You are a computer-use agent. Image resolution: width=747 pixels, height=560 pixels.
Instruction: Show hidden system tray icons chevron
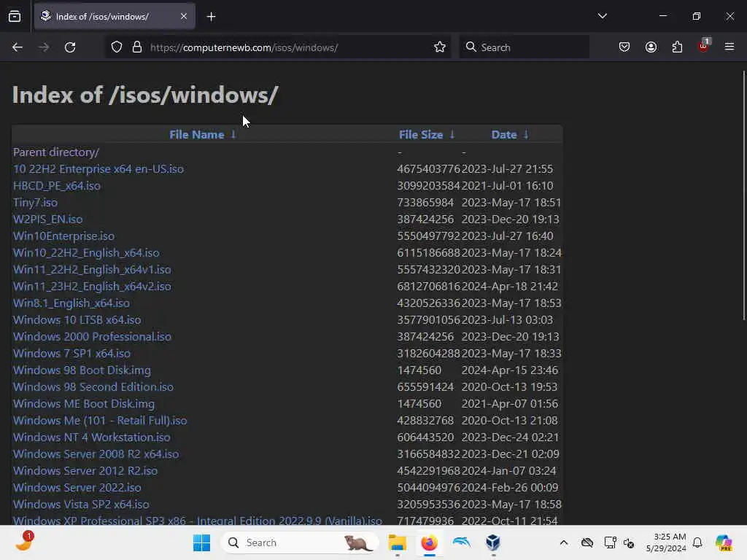[x=564, y=542]
